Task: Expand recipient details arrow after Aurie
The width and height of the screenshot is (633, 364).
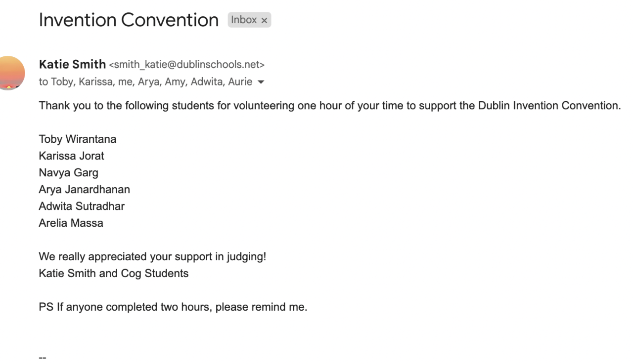Action: (x=261, y=82)
